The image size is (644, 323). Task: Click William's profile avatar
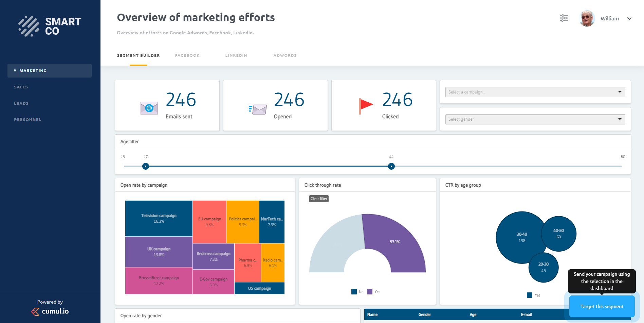point(587,18)
